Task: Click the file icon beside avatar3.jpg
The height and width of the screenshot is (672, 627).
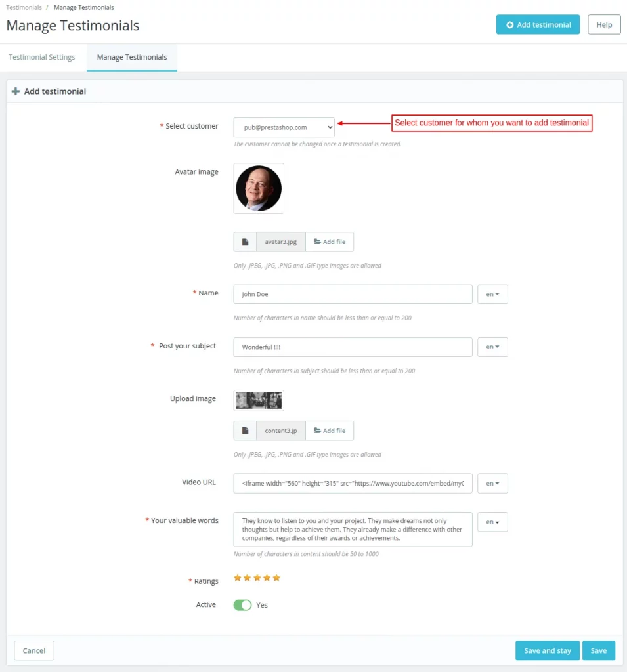Action: [245, 242]
